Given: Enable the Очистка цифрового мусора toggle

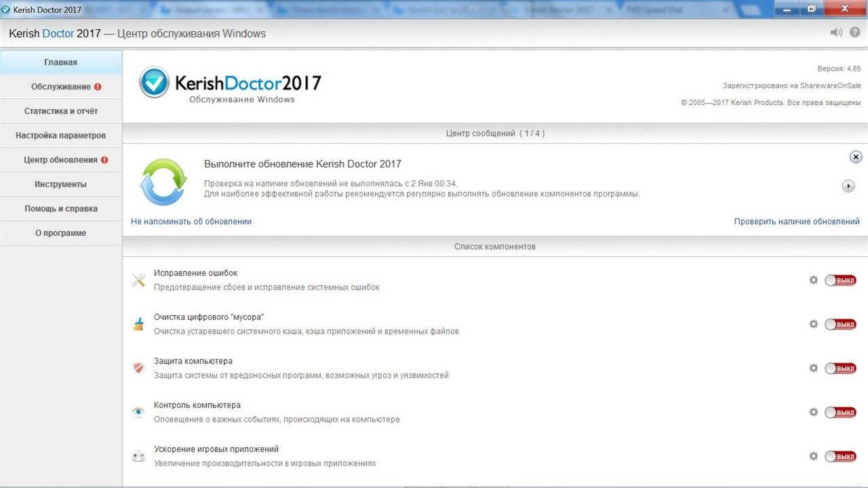Looking at the screenshot, I should point(841,325).
